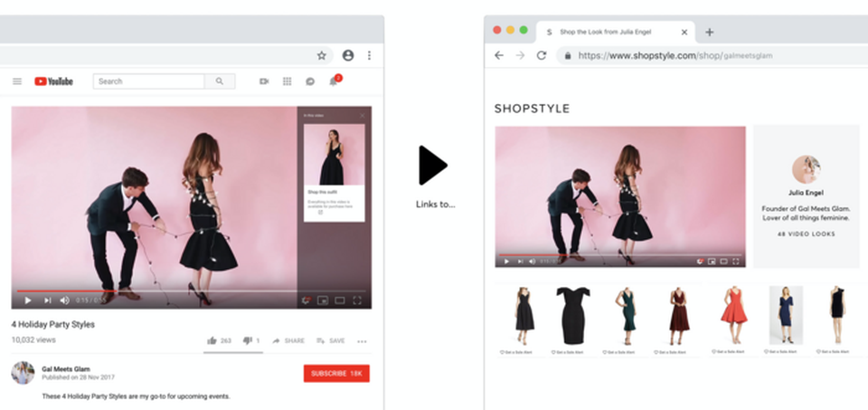Click the SUBSCRIBE 18K button
Viewport: 868px width, 410px height.
336,374
